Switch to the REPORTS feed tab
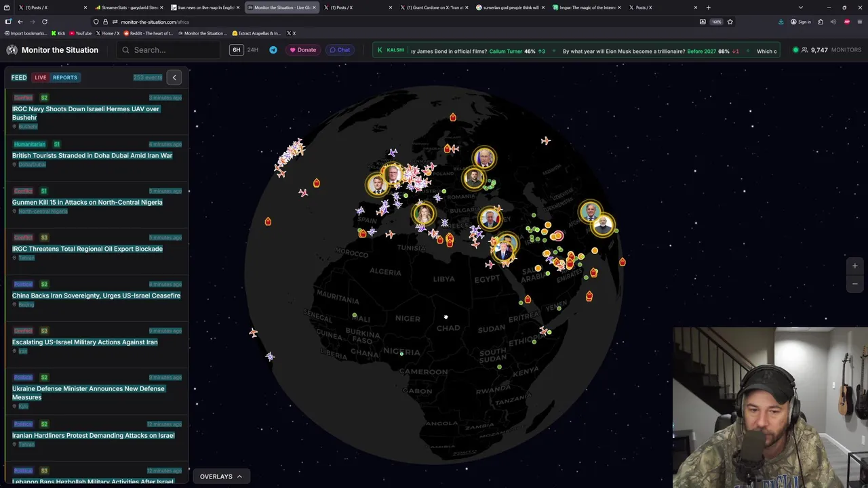 point(65,77)
